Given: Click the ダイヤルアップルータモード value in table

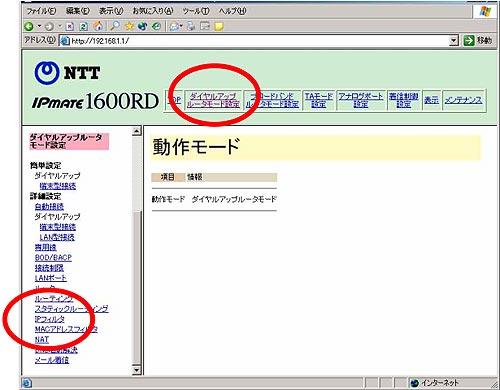Looking at the screenshot, I should (234, 199).
